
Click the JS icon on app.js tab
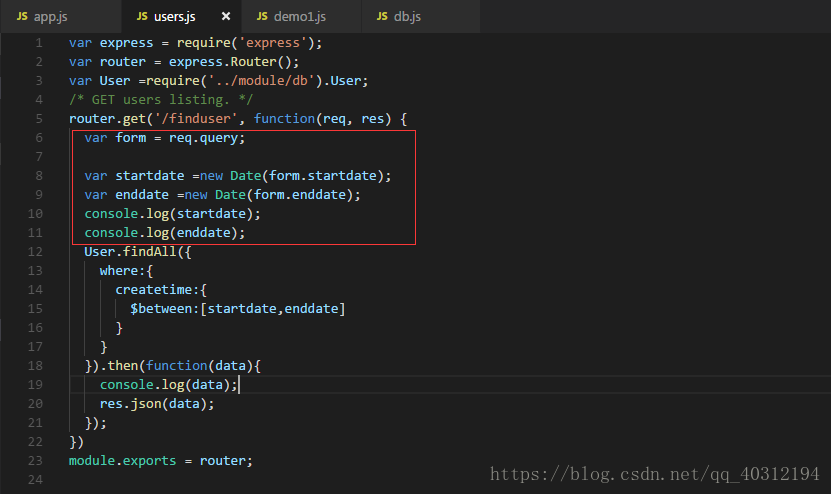point(22,16)
